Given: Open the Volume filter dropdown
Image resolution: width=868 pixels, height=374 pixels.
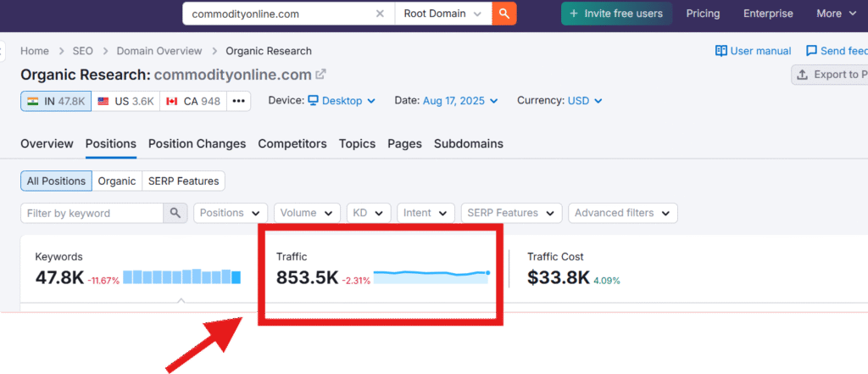Looking at the screenshot, I should (307, 214).
